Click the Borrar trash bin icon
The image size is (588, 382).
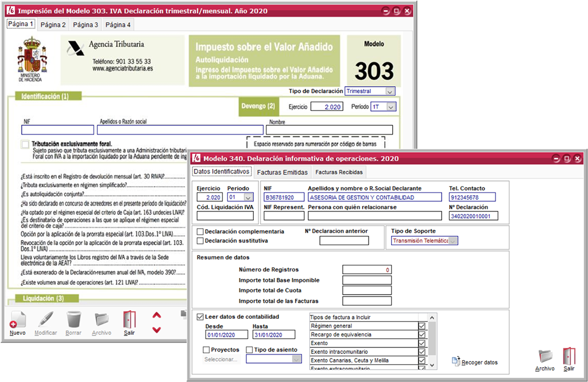point(73,320)
